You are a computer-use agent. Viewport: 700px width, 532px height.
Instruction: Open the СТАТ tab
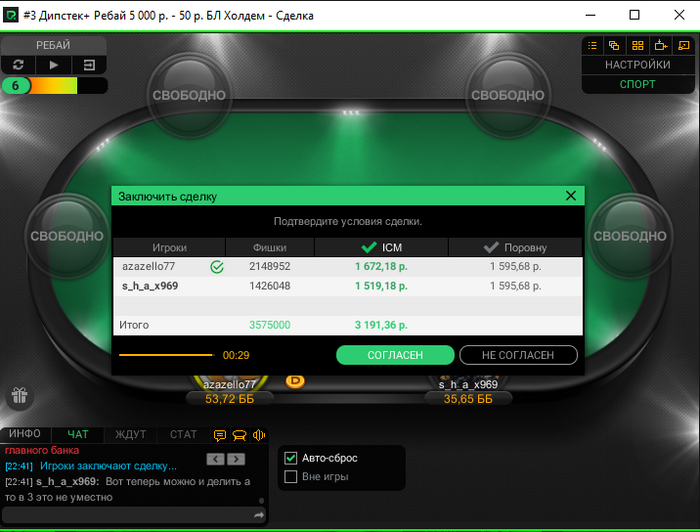[183, 434]
